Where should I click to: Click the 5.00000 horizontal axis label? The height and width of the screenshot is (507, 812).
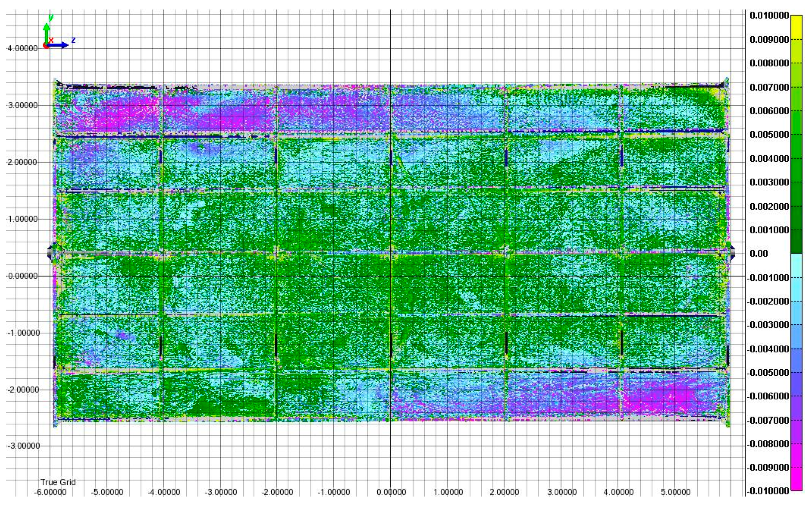click(675, 492)
